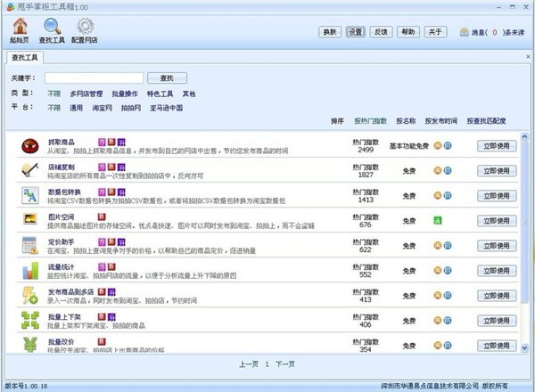The width and height of the screenshot is (535, 392).
Task: Click the orange round icon in 抓取商品 row
Action: [438, 145]
